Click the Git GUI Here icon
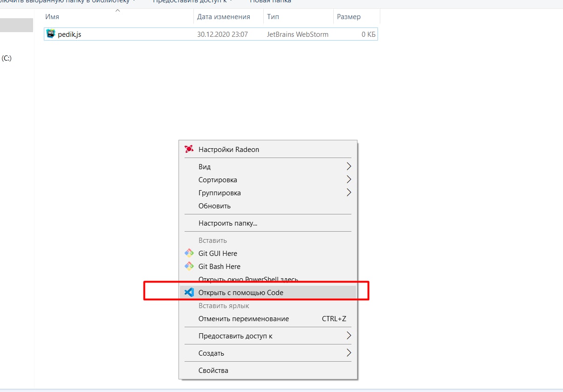The width and height of the screenshot is (563, 392). 189,253
